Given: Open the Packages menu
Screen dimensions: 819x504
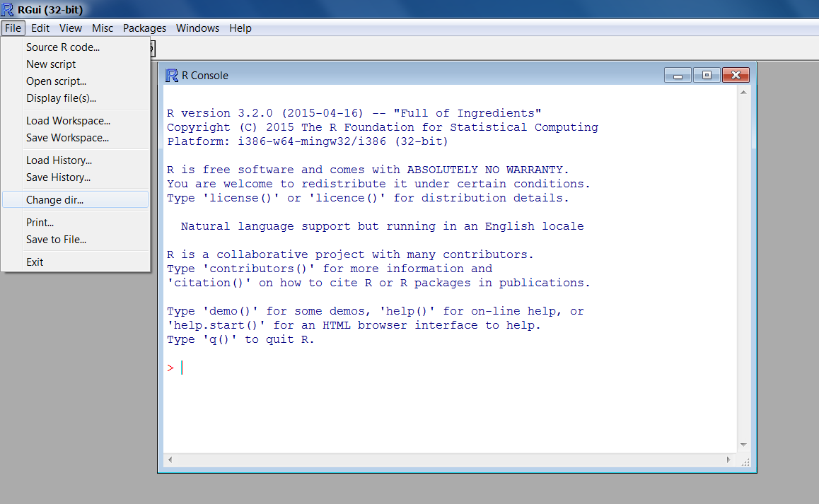Looking at the screenshot, I should pyautogui.click(x=145, y=28).
